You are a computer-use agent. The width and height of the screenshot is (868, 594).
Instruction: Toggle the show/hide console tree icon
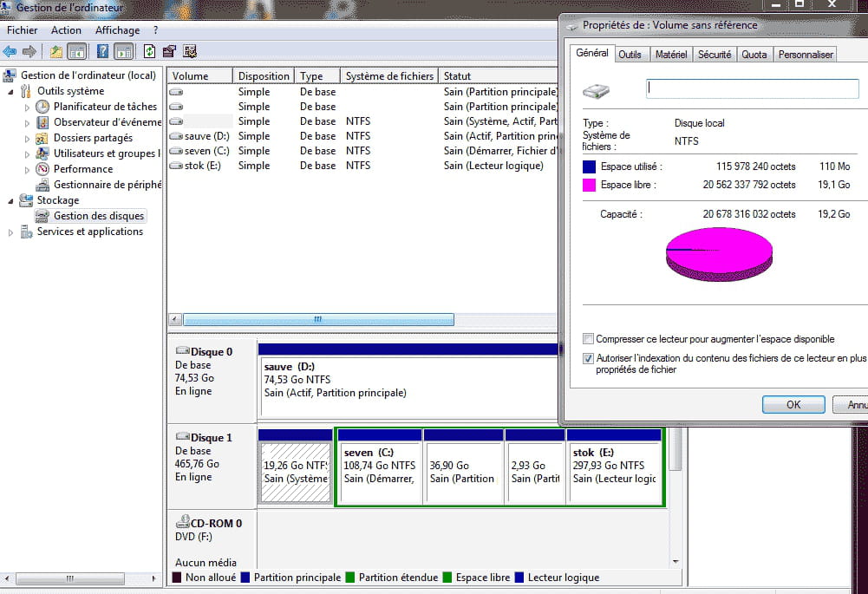(77, 52)
